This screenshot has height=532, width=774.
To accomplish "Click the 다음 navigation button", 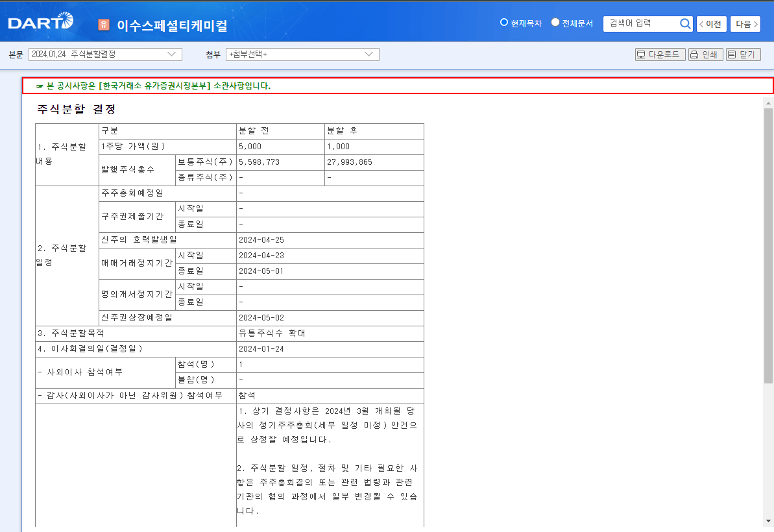I will 746,23.
